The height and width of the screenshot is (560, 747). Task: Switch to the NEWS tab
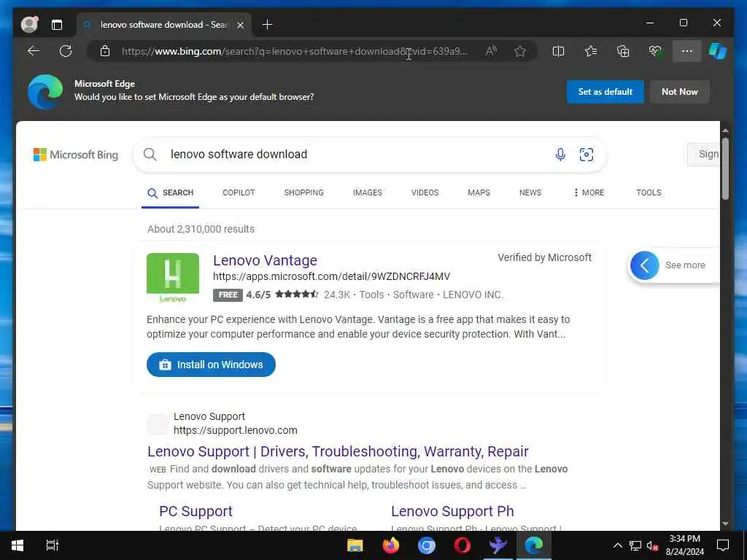coord(530,192)
